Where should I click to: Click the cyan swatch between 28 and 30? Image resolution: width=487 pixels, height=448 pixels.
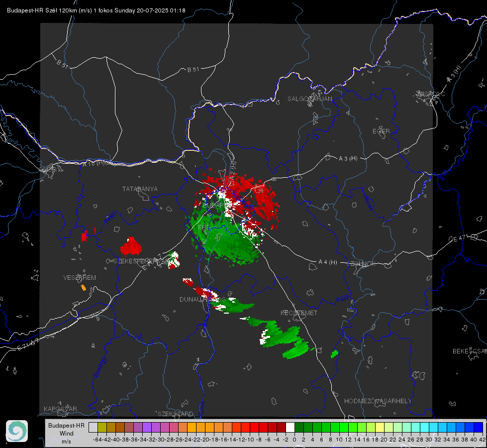click(x=425, y=428)
